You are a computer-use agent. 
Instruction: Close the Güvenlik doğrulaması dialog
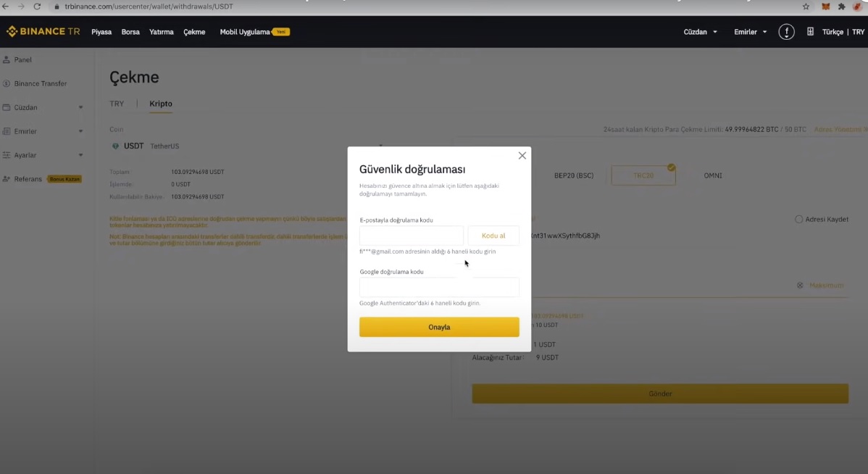[x=522, y=156]
